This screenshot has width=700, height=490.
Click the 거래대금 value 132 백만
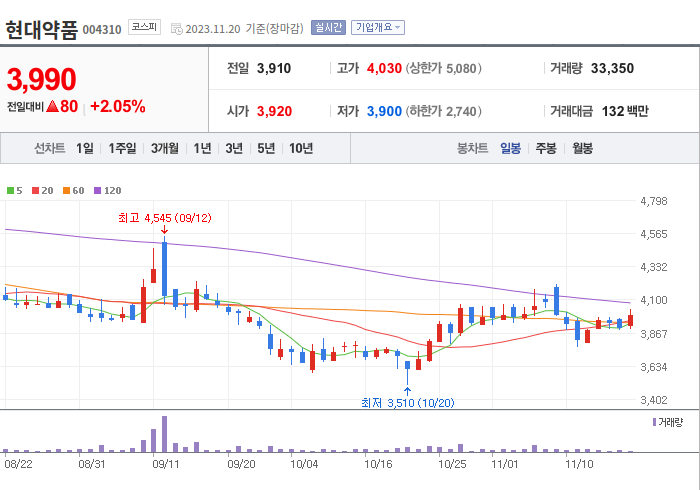click(625, 111)
